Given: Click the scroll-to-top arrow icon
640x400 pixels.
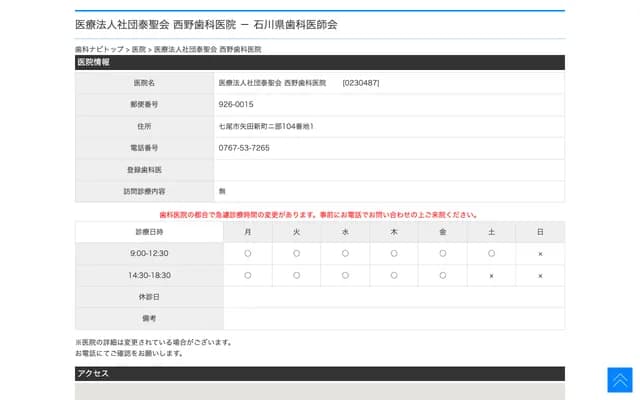Looking at the screenshot, I should (x=619, y=380).
